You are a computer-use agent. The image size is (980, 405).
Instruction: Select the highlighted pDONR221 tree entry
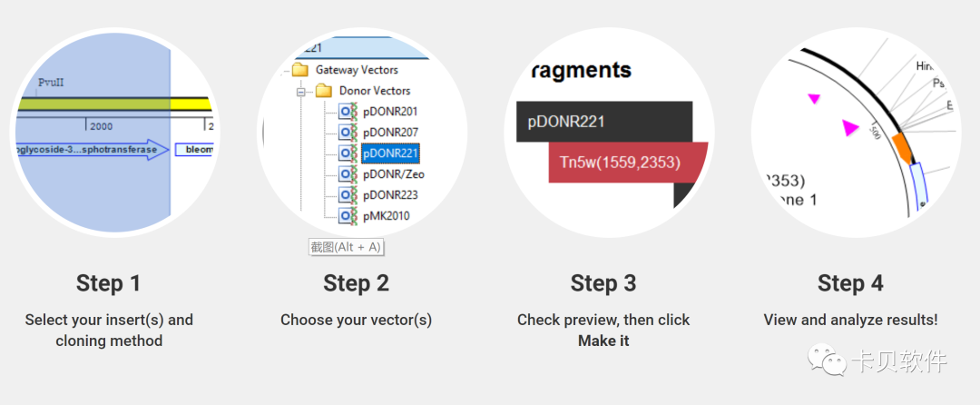point(390,153)
